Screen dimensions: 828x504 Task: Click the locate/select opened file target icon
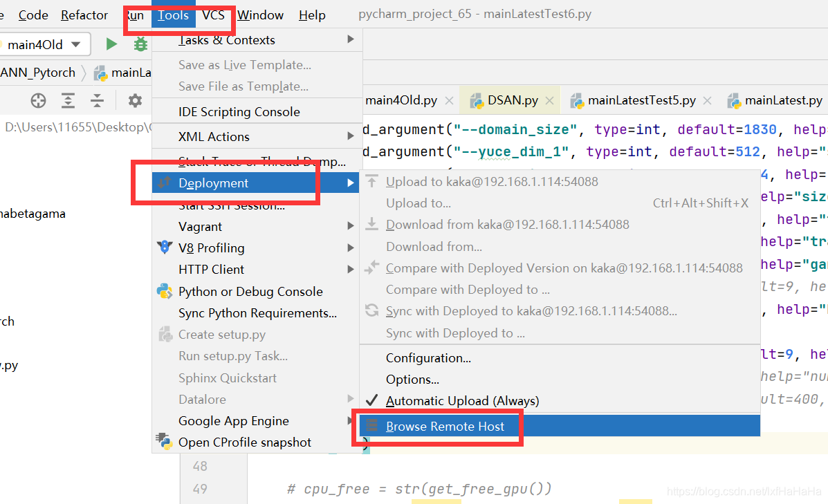tap(38, 100)
